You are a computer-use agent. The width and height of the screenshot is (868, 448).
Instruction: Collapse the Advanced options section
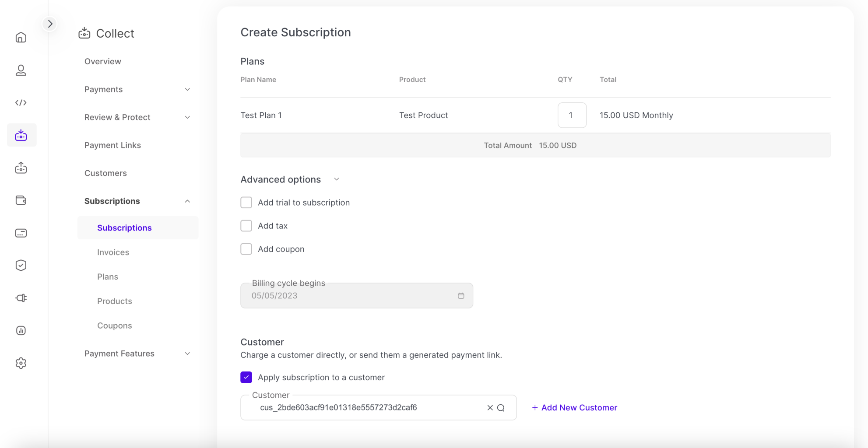[x=336, y=179]
